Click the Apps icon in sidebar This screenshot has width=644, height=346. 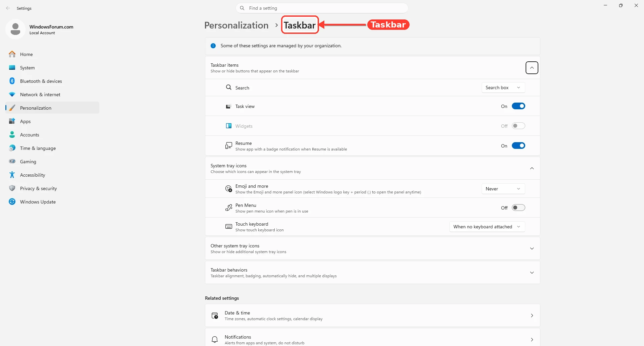coord(12,121)
